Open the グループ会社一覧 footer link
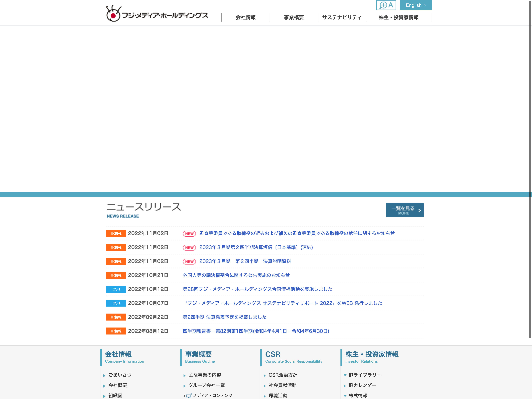The height and width of the screenshot is (399, 532). coord(206,385)
